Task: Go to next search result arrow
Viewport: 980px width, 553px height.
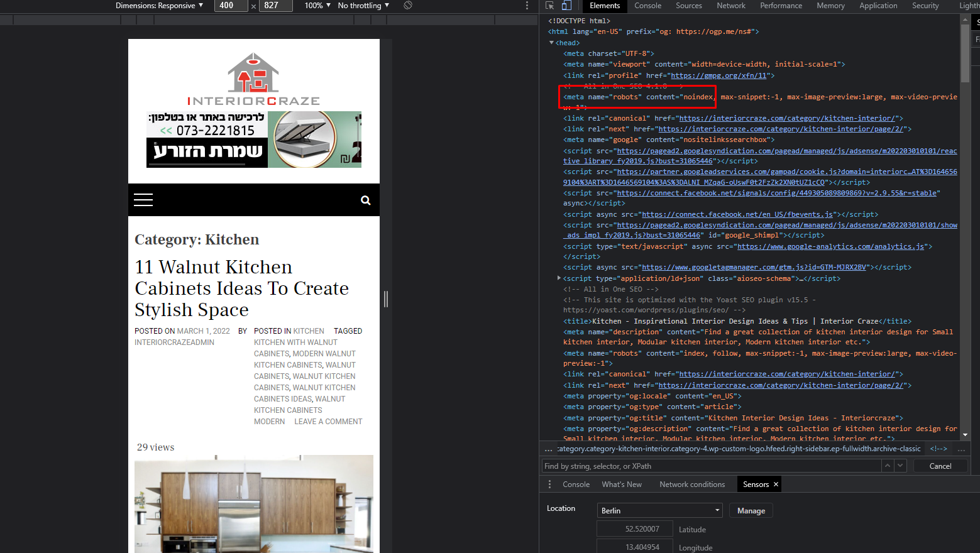Action: tap(900, 466)
